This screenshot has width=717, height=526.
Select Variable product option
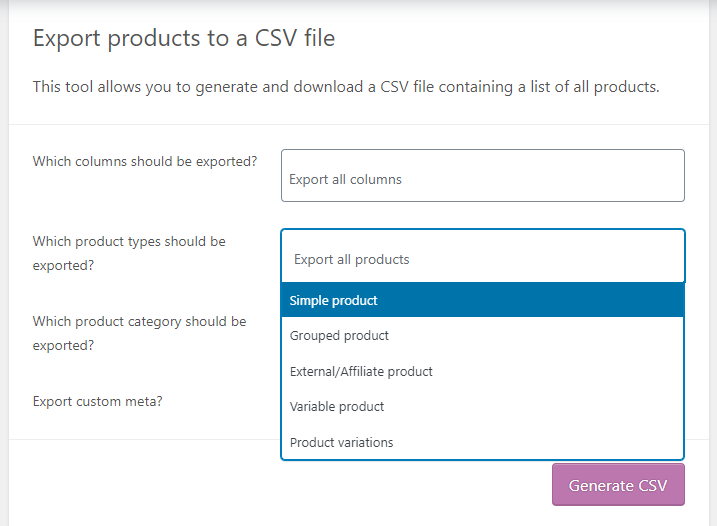pos(482,407)
